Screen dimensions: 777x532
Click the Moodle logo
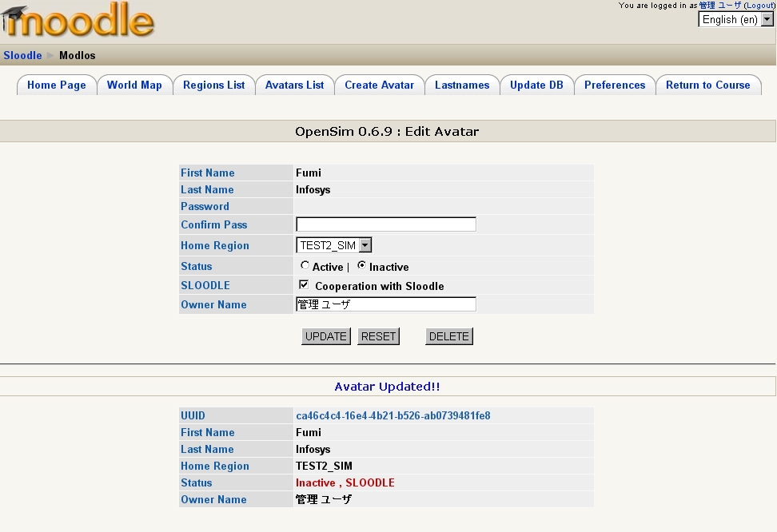pyautogui.click(x=78, y=22)
